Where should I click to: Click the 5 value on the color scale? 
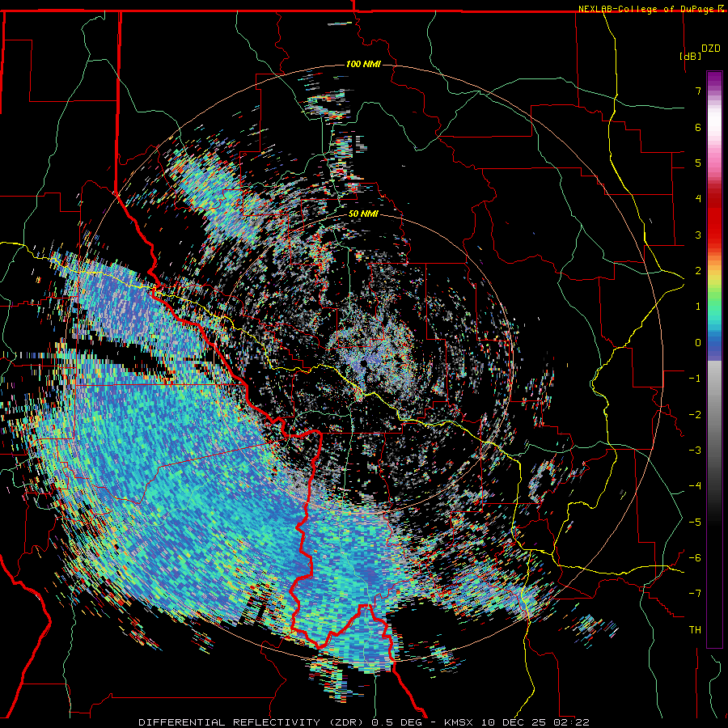tap(698, 163)
